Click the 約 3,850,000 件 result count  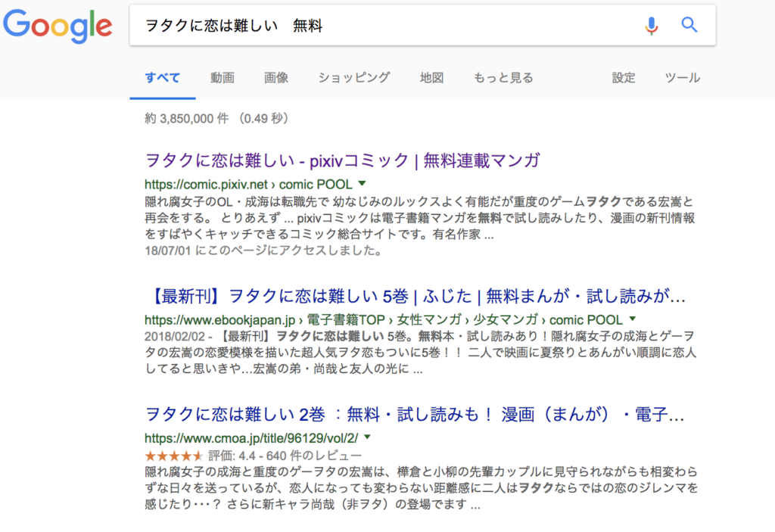pyautogui.click(x=187, y=119)
